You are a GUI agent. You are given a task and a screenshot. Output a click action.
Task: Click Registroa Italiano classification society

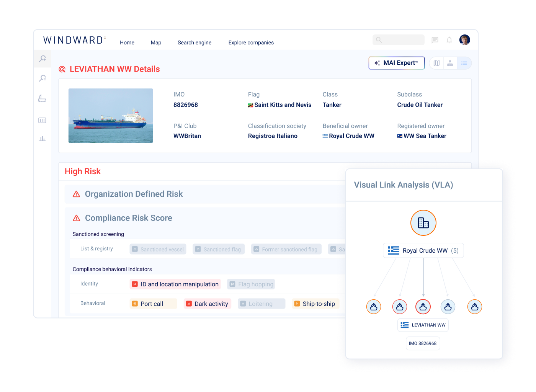273,136
